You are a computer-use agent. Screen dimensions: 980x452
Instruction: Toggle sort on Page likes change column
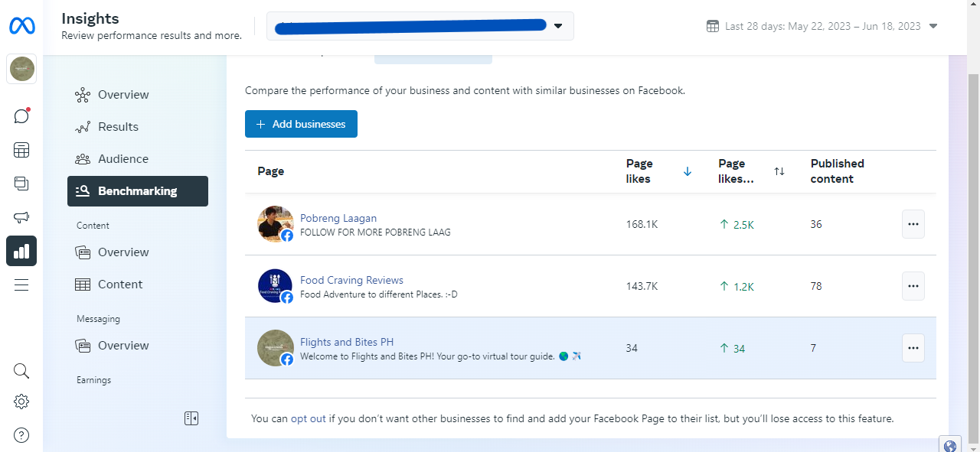(x=779, y=171)
